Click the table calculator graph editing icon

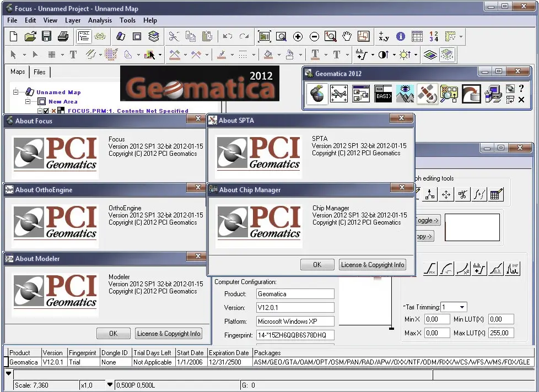(x=497, y=195)
